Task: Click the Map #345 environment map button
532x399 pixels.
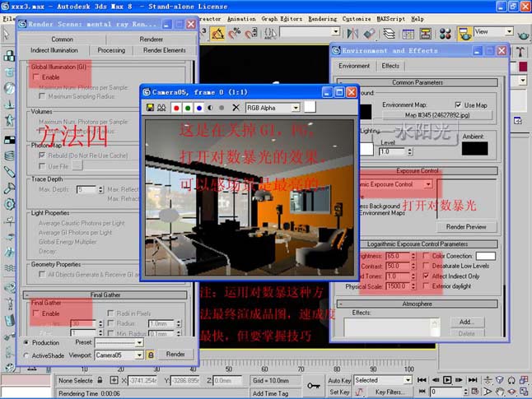Action: [x=437, y=115]
